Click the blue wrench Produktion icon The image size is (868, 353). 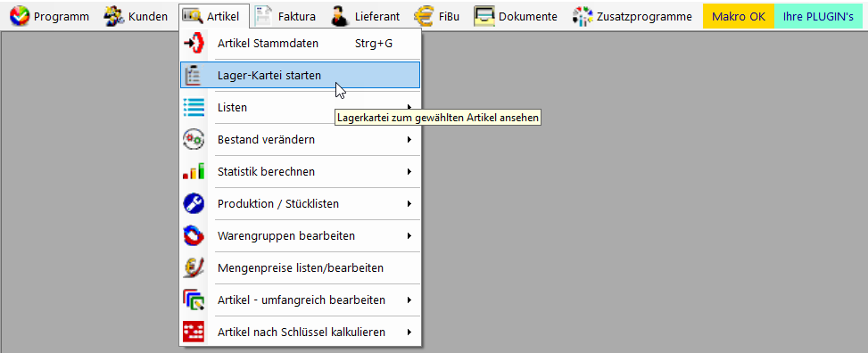(194, 203)
